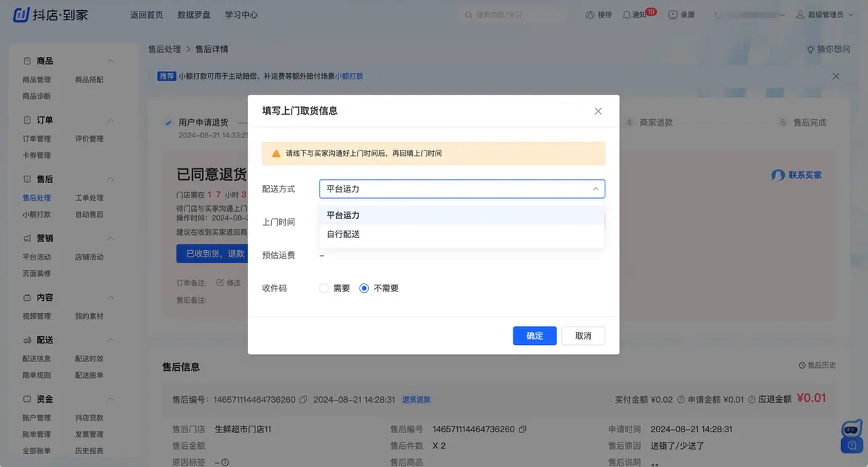Open the 通知 notifications bell
The height and width of the screenshot is (467, 868).
click(x=626, y=14)
